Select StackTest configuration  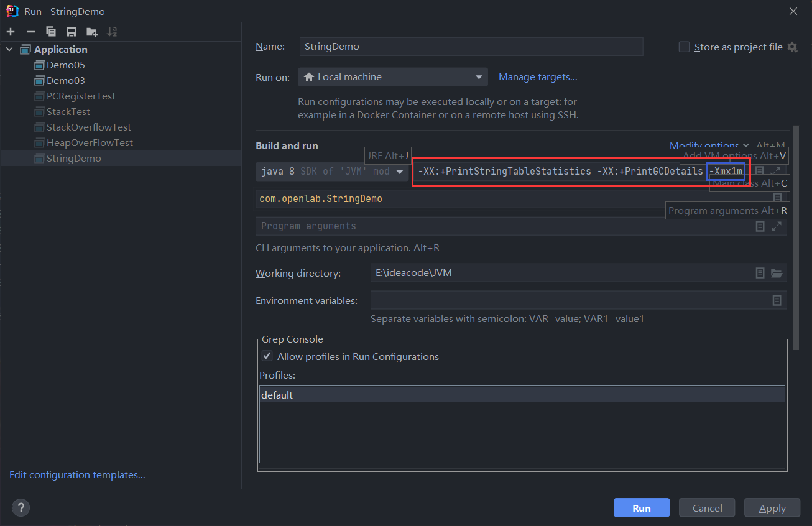point(68,111)
